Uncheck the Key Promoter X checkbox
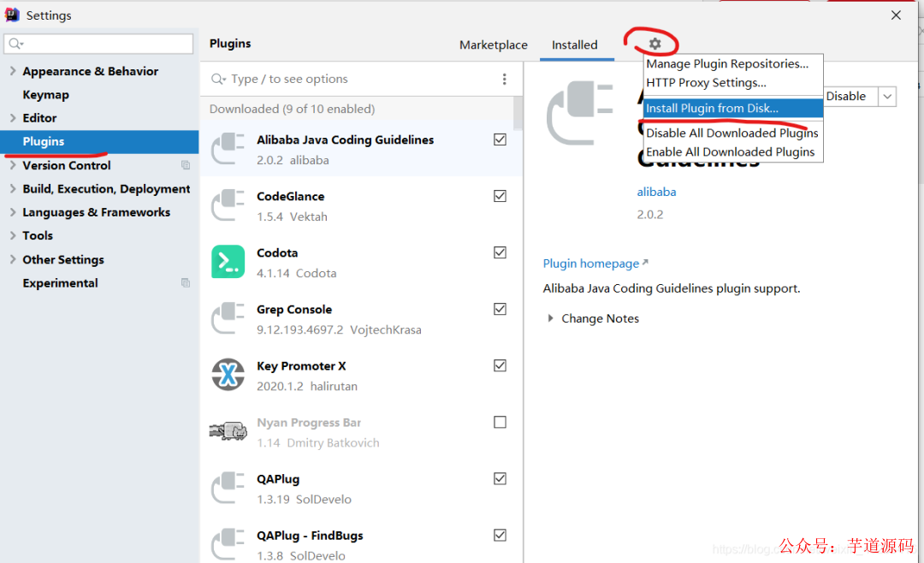The image size is (924, 563). (500, 365)
